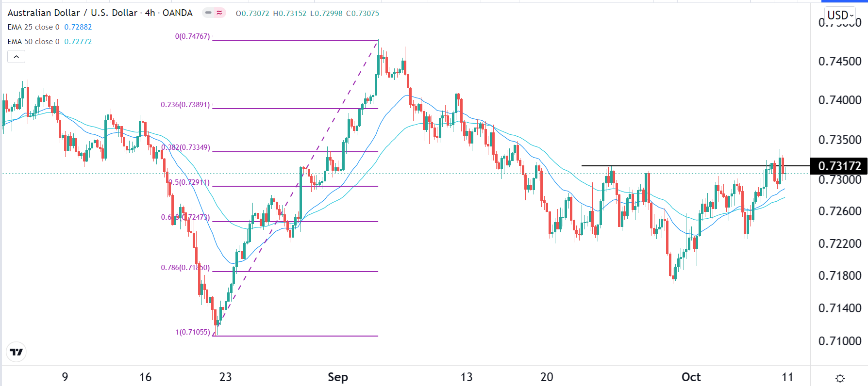
Task: Select the EMA 50 indicator legend
Action: click(x=33, y=42)
